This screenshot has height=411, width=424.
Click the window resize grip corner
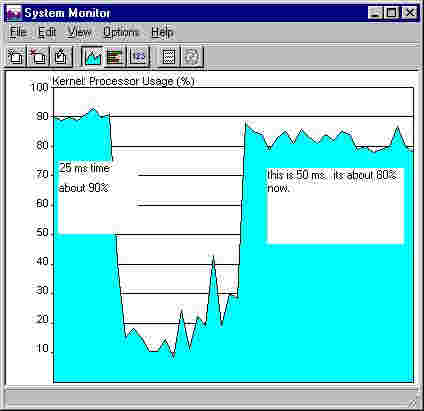point(413,403)
